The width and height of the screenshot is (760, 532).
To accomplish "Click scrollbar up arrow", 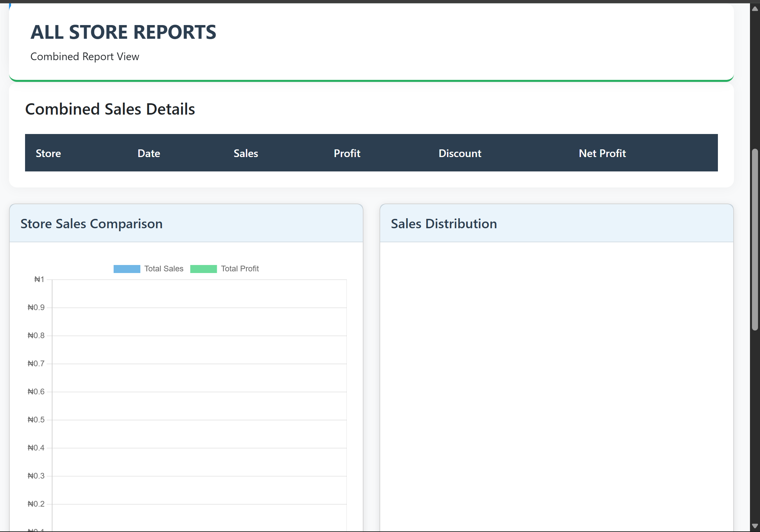I will (755, 9).
